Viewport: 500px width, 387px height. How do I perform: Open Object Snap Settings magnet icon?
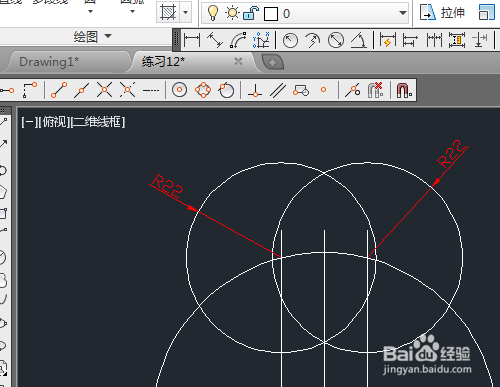(404, 90)
